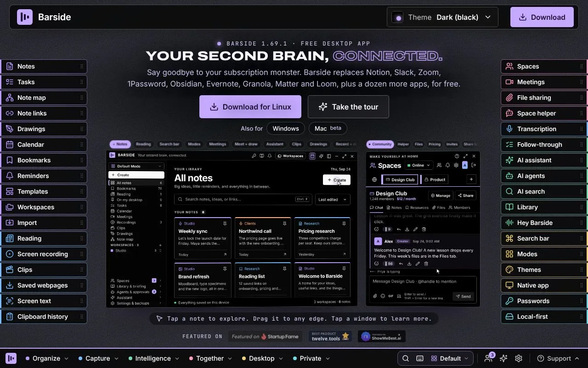Screen dimensions: 588x368
Task: Choose the Mac beta download option
Action: point(328,128)
